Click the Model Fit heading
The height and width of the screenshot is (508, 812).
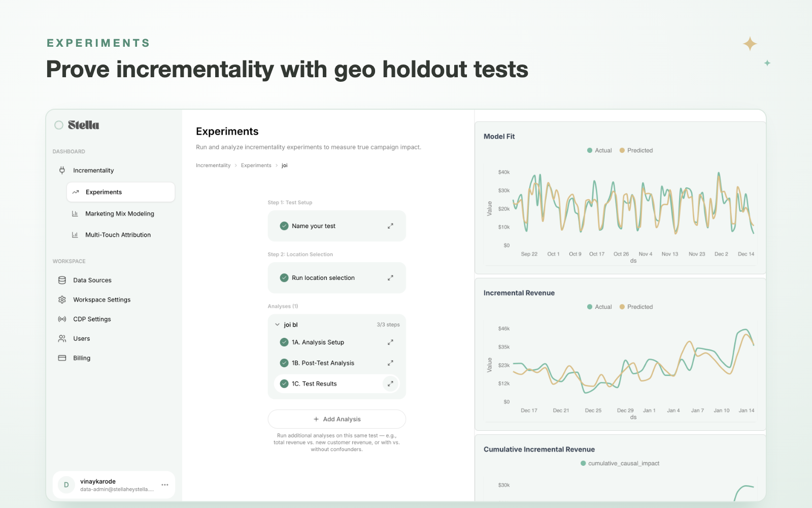tap(499, 137)
